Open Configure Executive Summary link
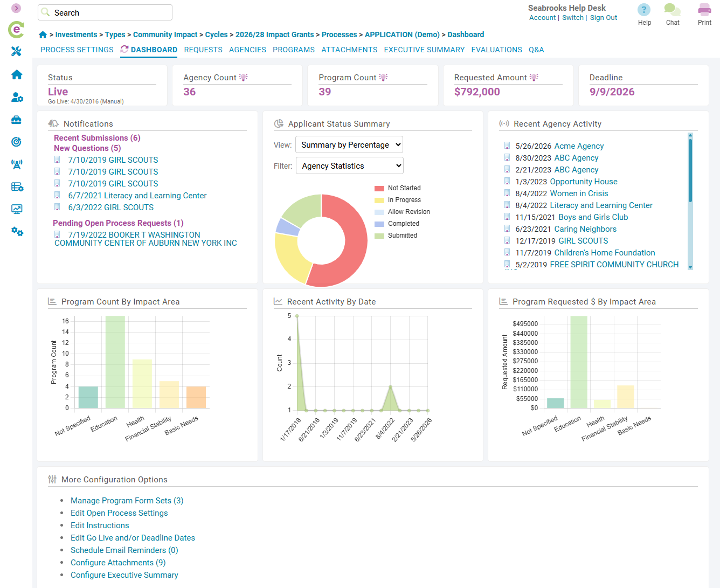Viewport: 720px width, 588px height. [x=124, y=575]
